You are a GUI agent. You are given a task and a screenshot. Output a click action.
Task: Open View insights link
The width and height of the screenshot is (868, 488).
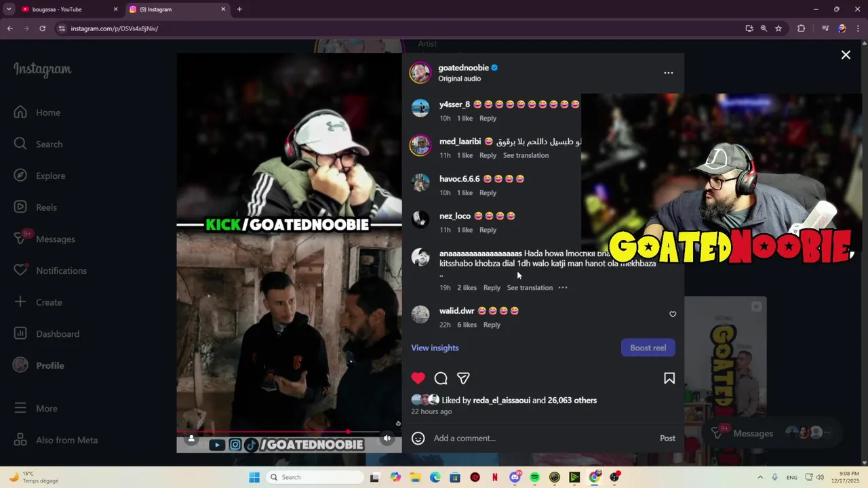435,348
